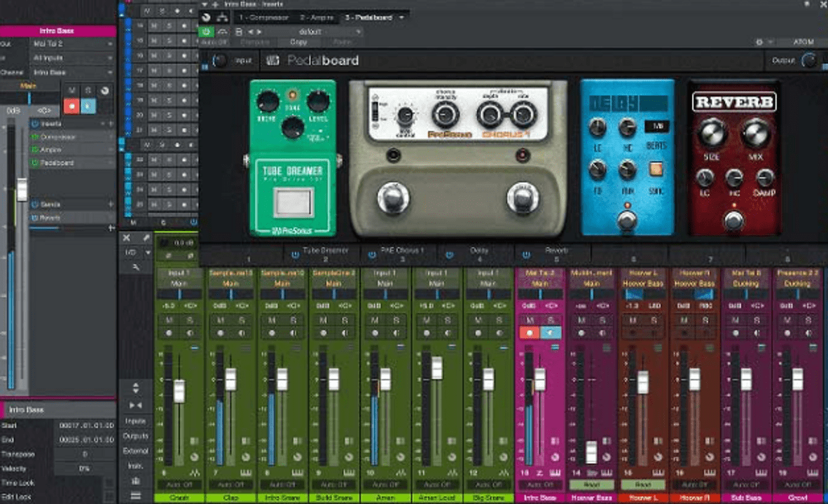Pin the mixer console with the pin icon
The image size is (828, 504).
(x=146, y=238)
